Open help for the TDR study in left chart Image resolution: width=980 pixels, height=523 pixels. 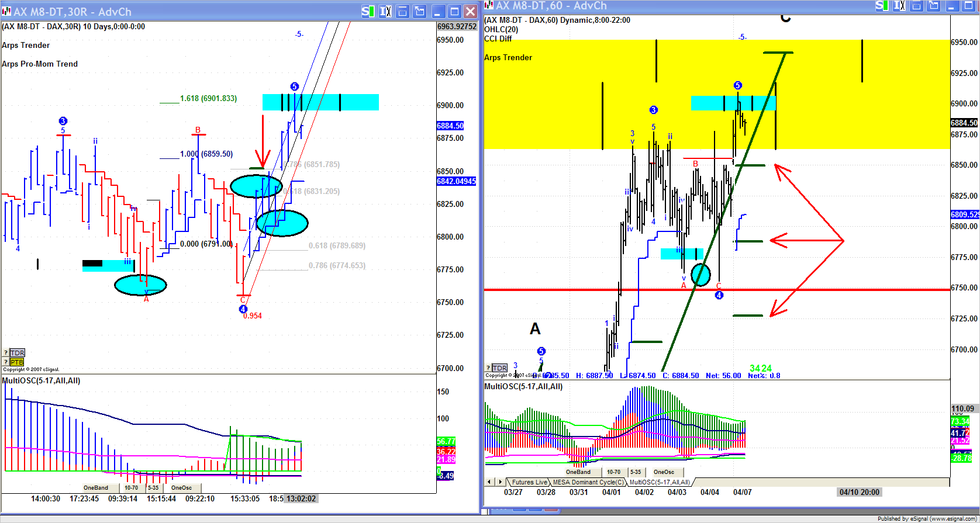(6, 353)
